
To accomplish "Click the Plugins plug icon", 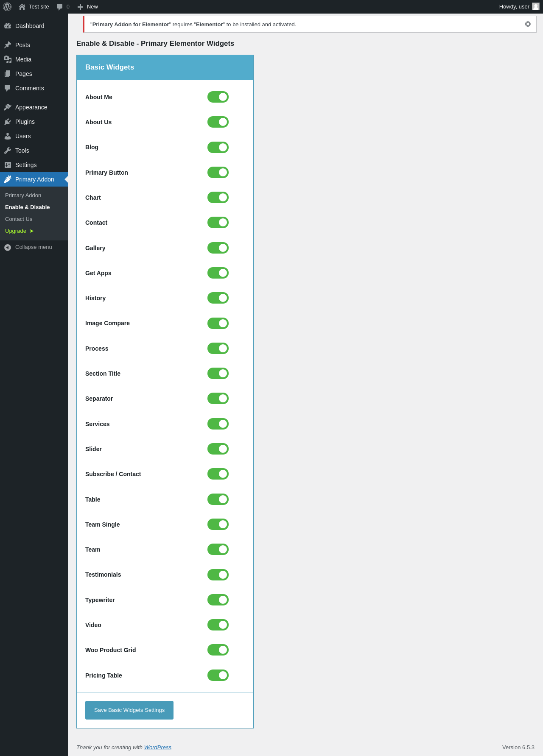I will coord(8,122).
